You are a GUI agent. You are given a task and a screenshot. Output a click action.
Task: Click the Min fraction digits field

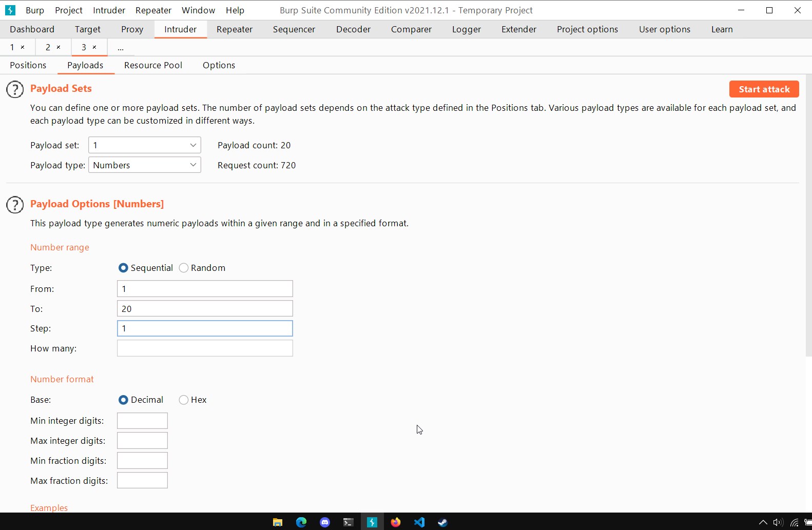click(142, 461)
